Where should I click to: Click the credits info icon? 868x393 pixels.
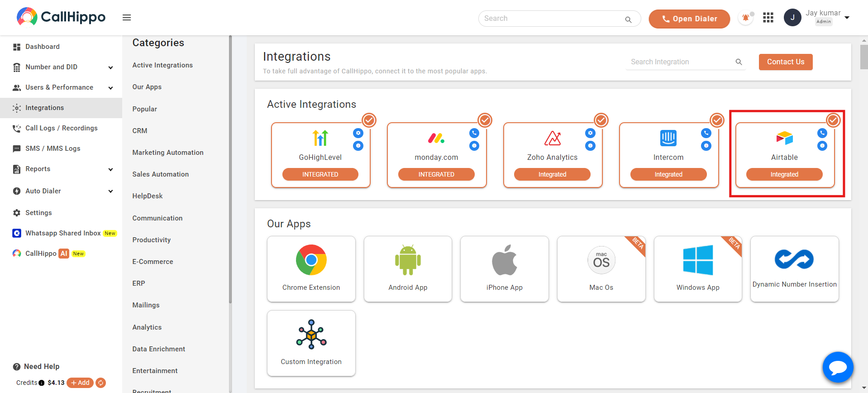42,383
